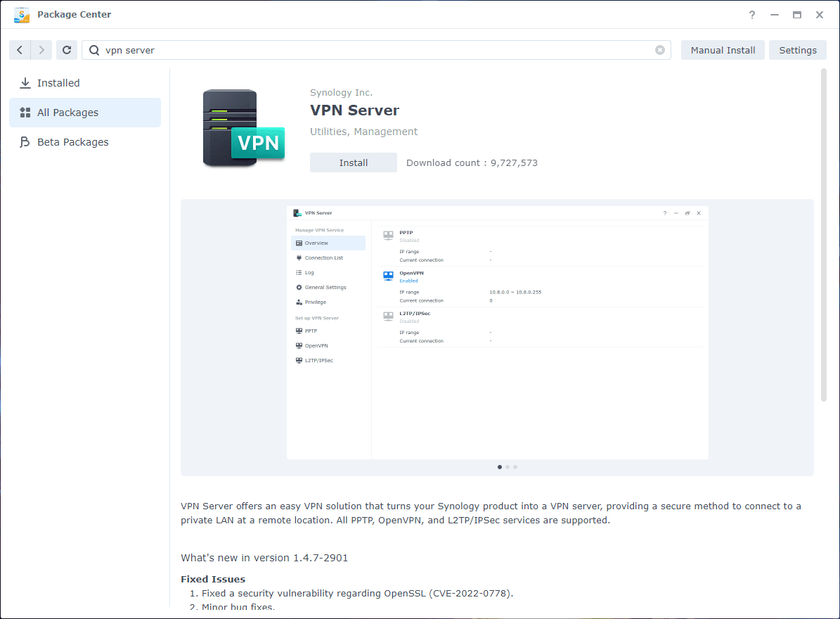Click in the vpn server search field
The image size is (840, 619).
(376, 50)
